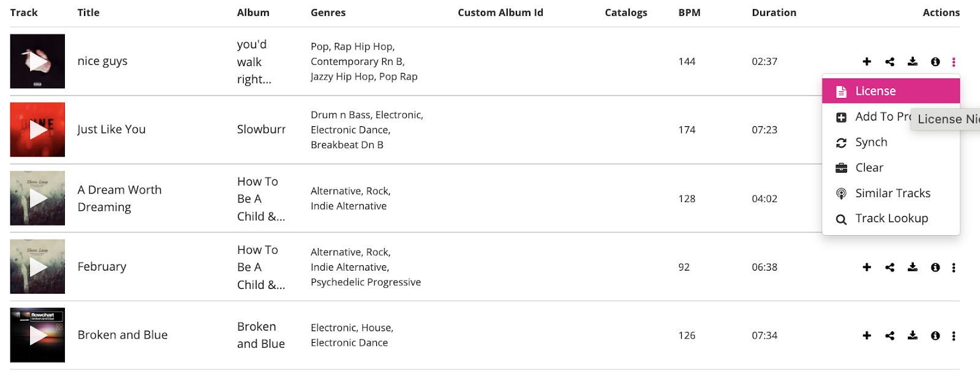Show info for nice guys track
The width and height of the screenshot is (980, 379).
coord(935,61)
